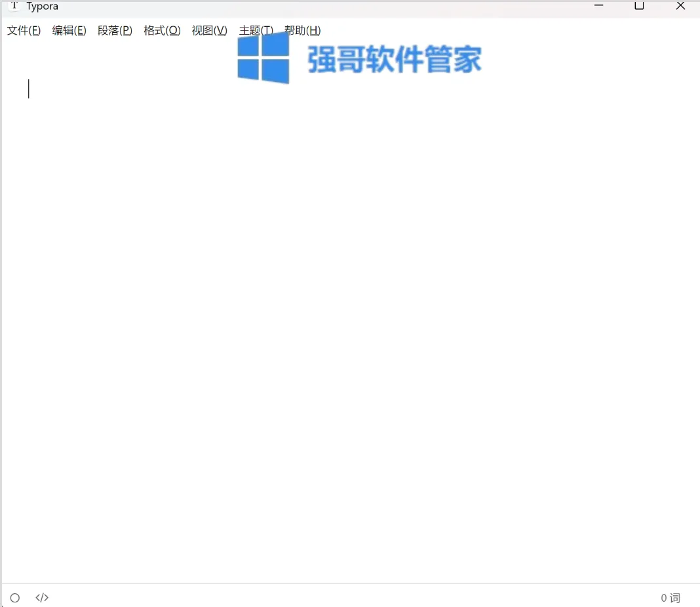
Task: Place the cursor in the empty editor area
Action: [350, 313]
